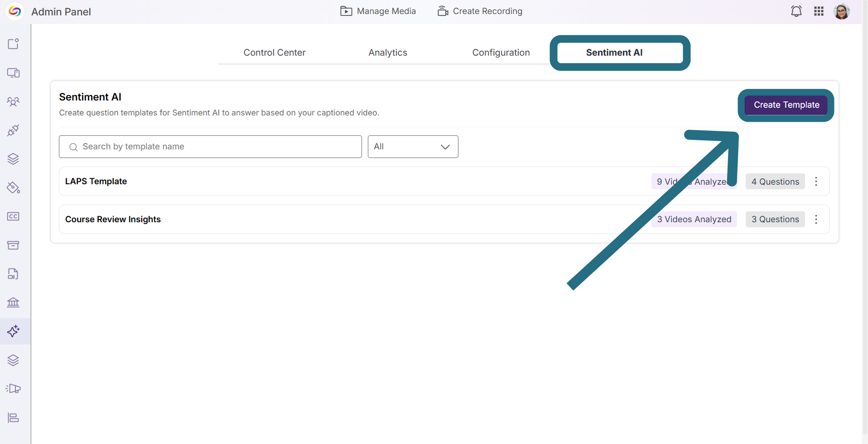Open the users group sidebar icon
The width and height of the screenshot is (868, 444).
tap(14, 101)
